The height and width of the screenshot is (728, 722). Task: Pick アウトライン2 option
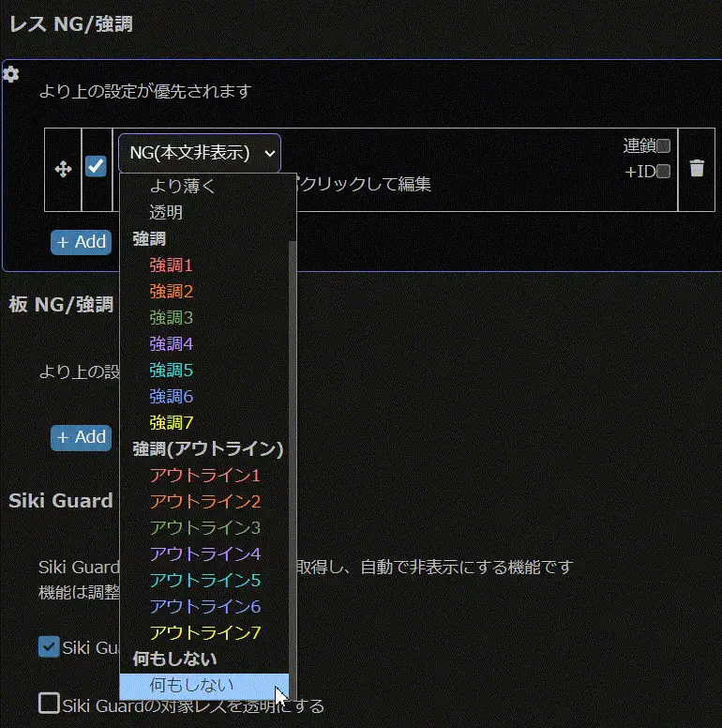tap(204, 501)
